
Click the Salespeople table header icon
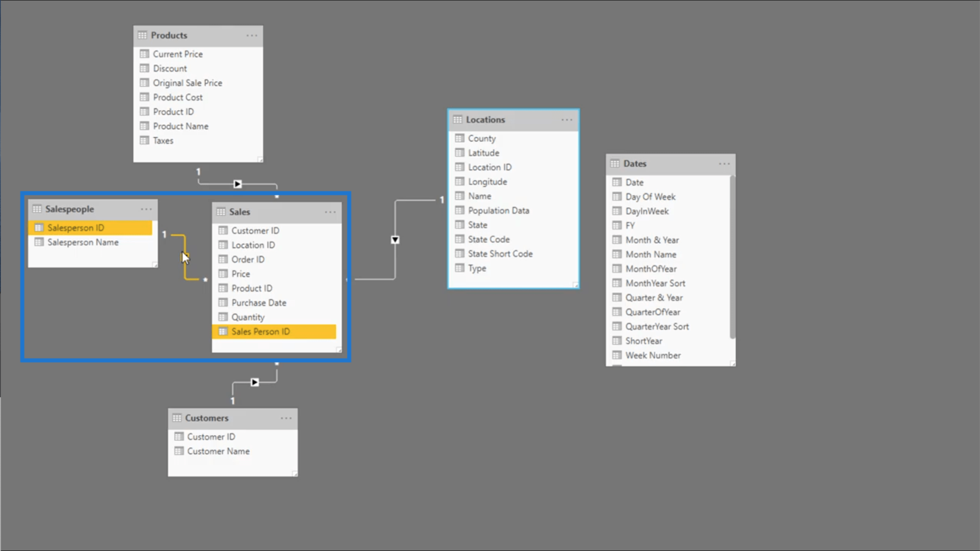[37, 209]
